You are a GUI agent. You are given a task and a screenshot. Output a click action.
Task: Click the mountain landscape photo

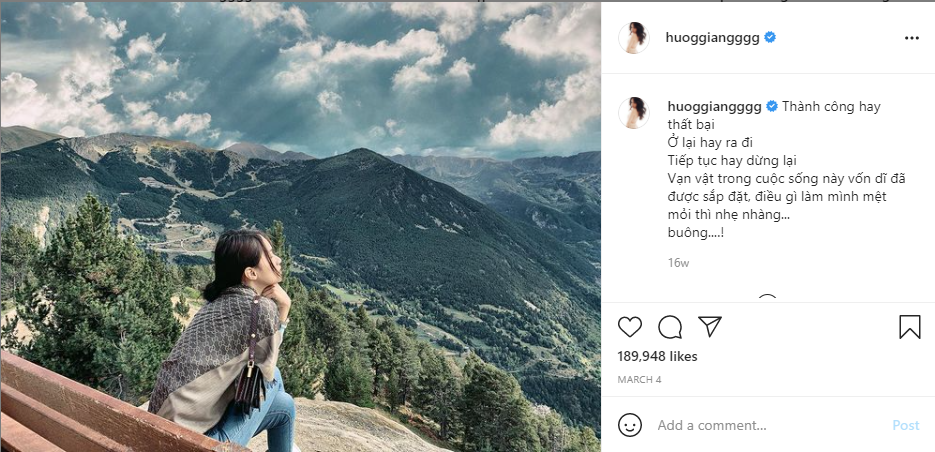coord(300,226)
